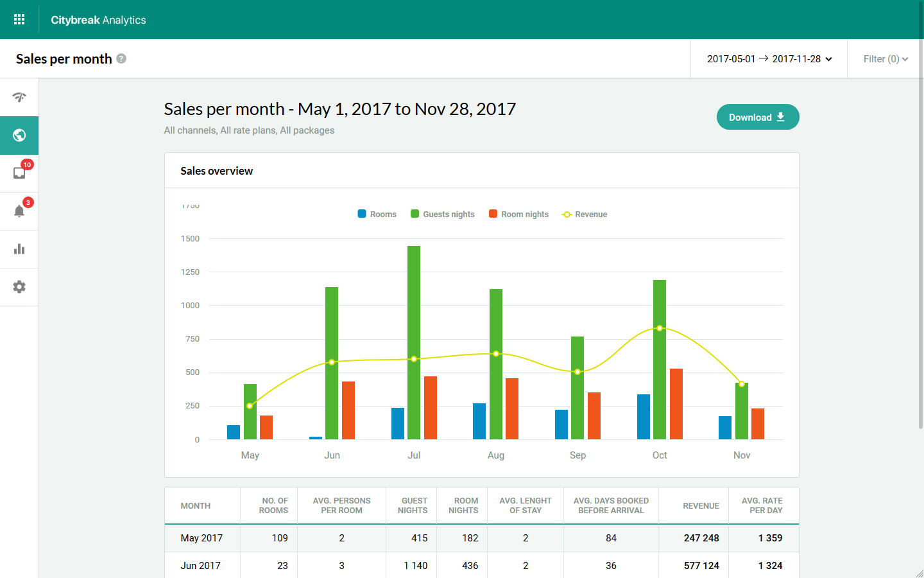Sort table by No. of Rooms header

click(x=273, y=506)
